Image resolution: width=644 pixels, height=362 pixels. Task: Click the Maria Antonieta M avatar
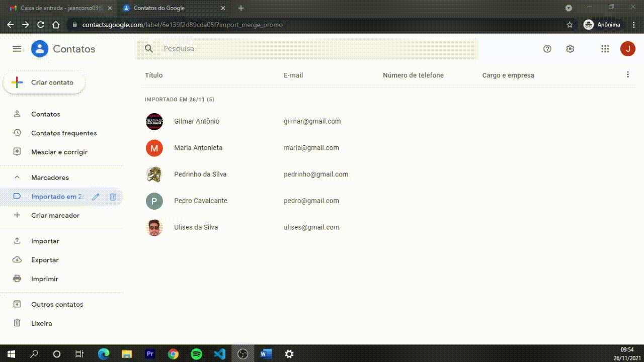point(154,148)
